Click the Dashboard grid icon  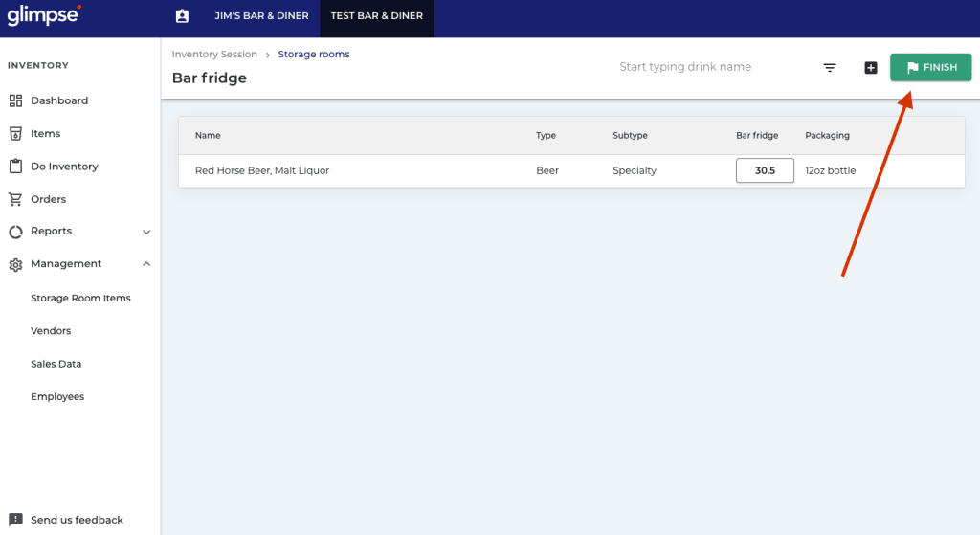coord(15,100)
